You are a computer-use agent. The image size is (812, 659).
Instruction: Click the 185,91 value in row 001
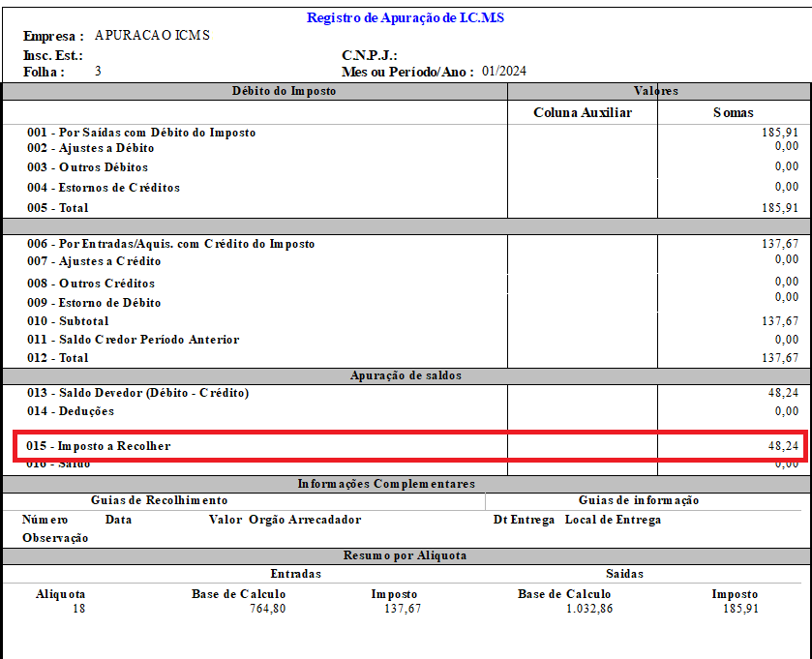780,133
